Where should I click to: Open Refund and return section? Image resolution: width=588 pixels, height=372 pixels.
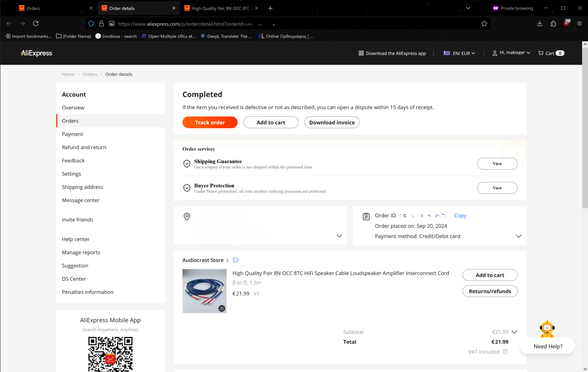coord(84,147)
